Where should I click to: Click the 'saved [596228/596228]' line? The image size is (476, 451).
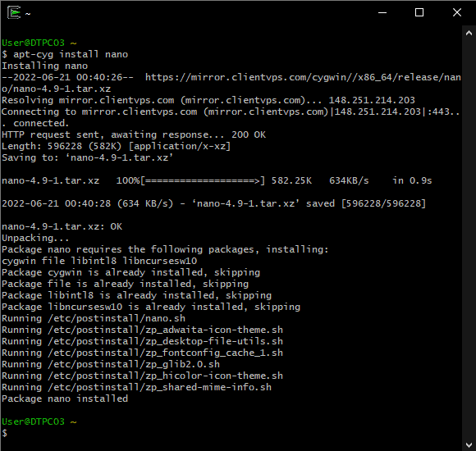tap(213, 203)
